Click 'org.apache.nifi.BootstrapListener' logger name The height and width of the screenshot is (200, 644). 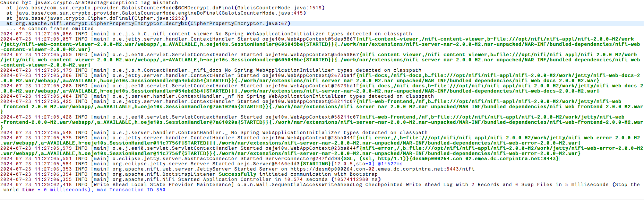point(164,174)
